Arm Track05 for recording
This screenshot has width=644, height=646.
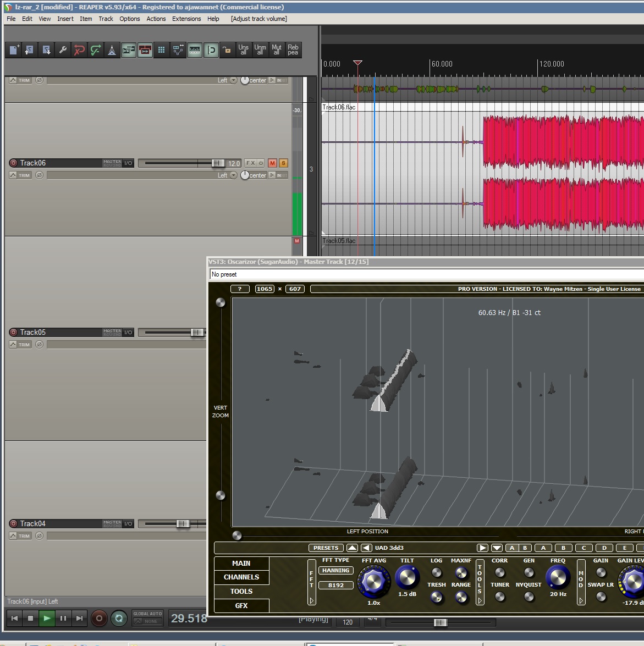pos(14,333)
